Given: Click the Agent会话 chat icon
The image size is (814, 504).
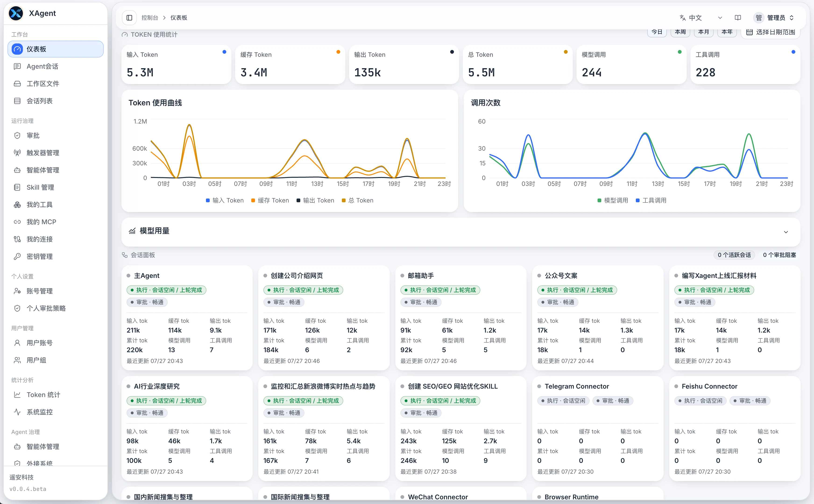Looking at the screenshot, I should tap(17, 66).
